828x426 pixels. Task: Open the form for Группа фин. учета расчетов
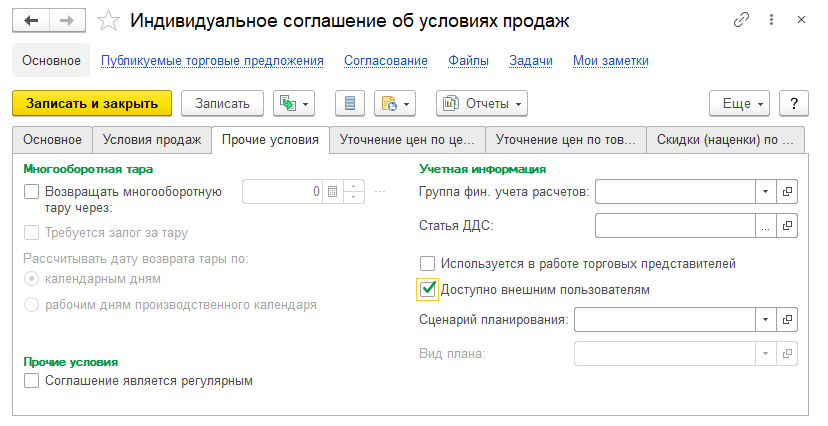point(788,191)
